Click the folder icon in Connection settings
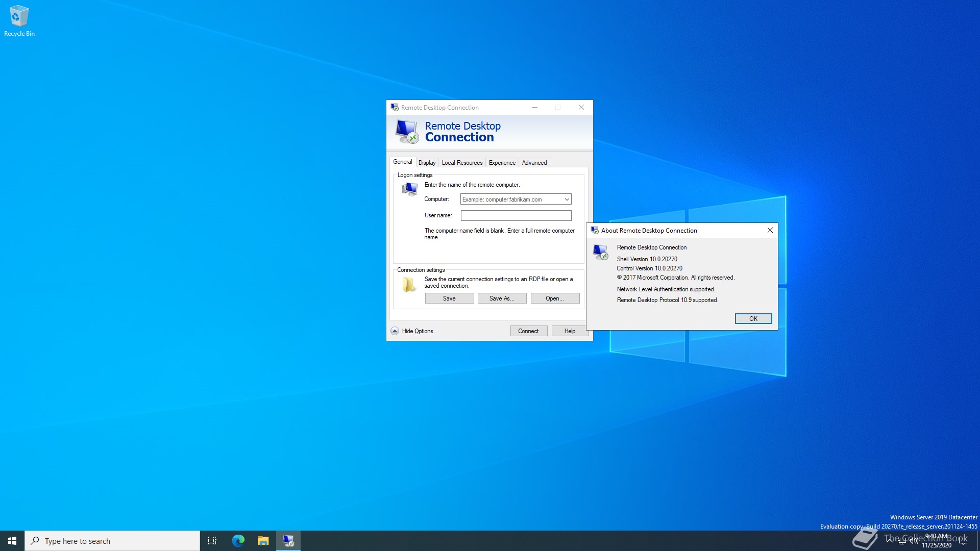The height and width of the screenshot is (551, 980). (x=408, y=285)
